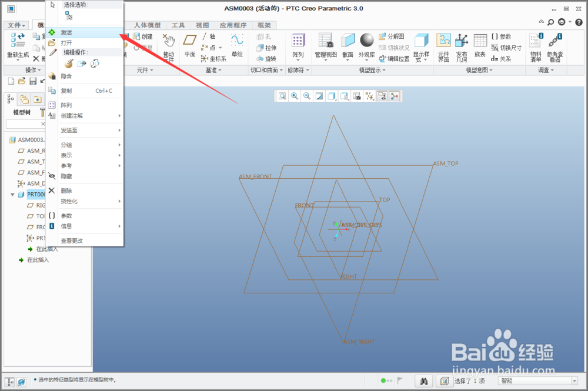This screenshot has height=391, width=588.
Task: Toggle datum display filters in graphics toolbar
Action: (x=369, y=96)
